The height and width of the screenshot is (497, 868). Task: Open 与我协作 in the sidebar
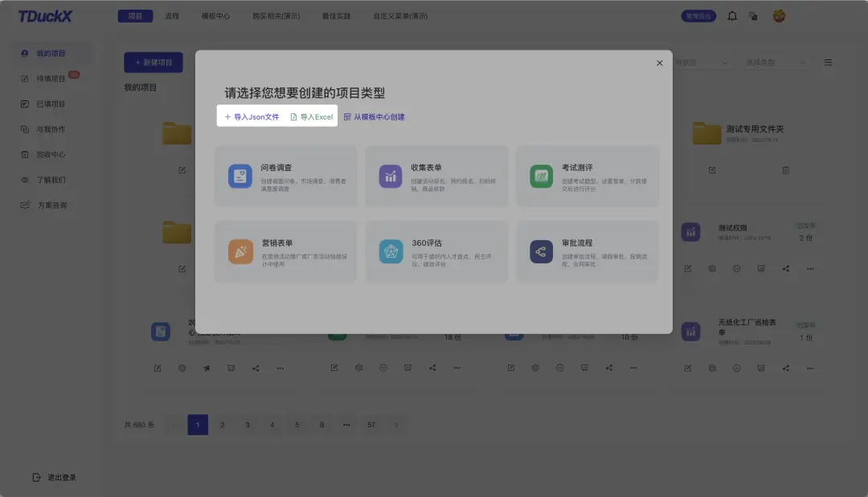tap(51, 129)
